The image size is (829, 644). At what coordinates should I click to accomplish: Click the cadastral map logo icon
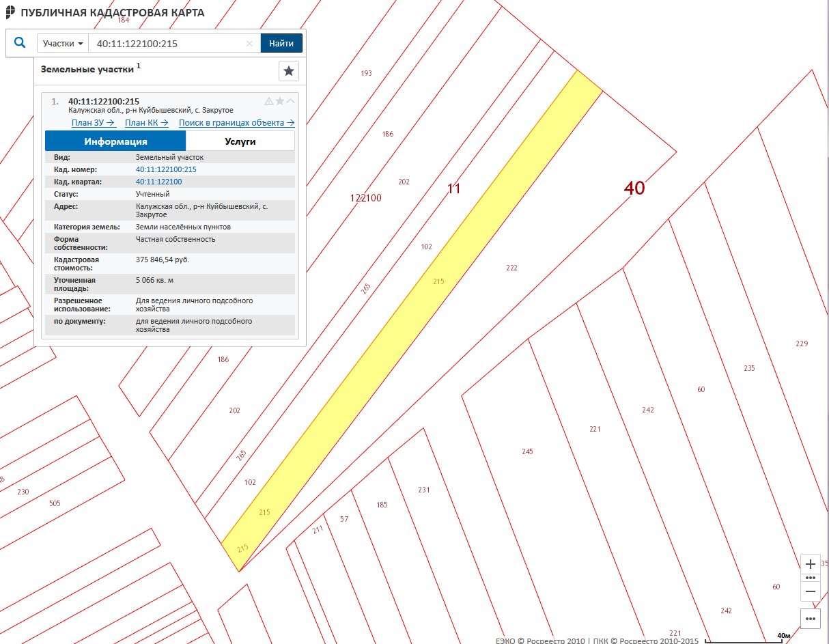tap(10, 13)
